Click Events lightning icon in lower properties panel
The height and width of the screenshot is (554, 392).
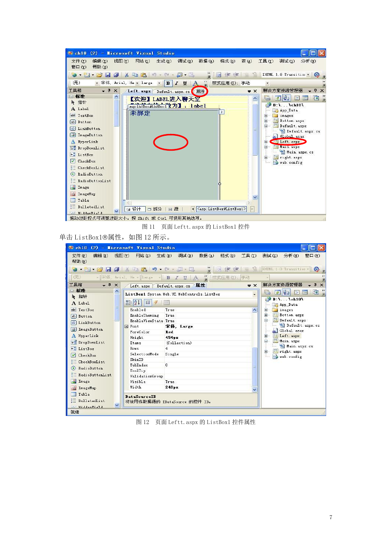tap(156, 302)
